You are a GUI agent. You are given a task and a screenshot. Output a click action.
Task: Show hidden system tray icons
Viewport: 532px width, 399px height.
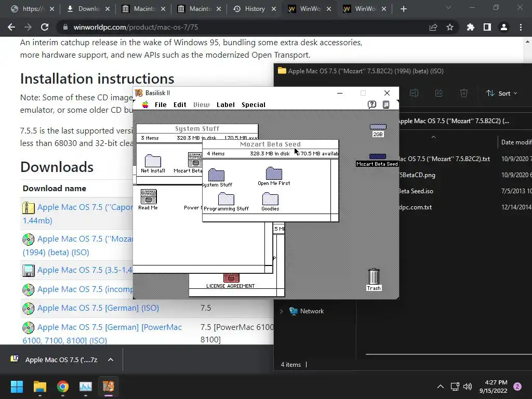pos(441,387)
